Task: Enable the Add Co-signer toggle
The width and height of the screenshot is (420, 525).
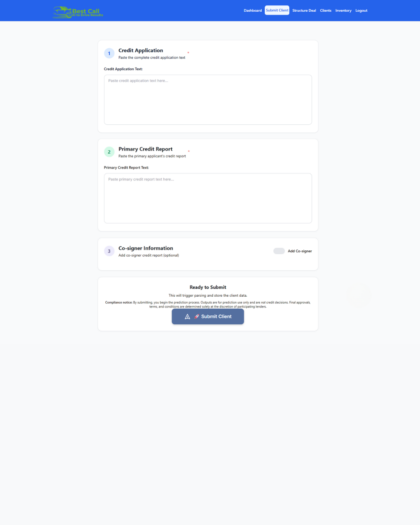Action: [x=279, y=251]
